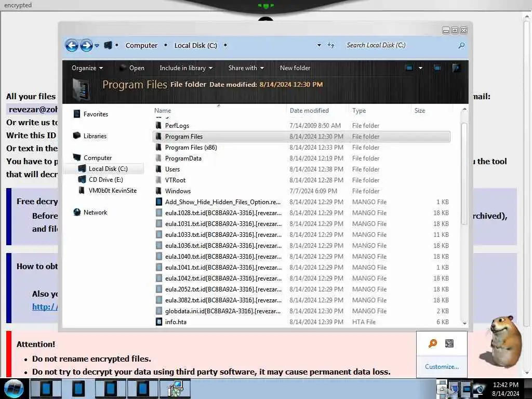Click the orange magnifier tray popup icon
The width and height of the screenshot is (532, 399).
433,343
